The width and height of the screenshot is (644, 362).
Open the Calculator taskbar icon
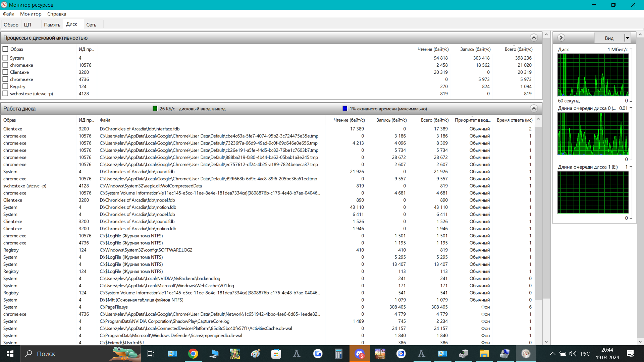[338, 354]
